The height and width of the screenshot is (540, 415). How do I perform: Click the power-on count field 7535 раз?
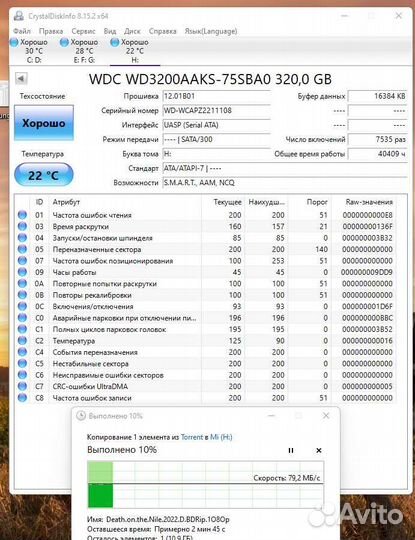point(377,139)
